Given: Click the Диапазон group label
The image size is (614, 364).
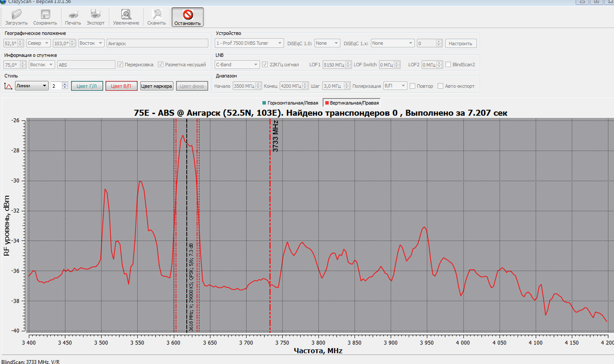Looking at the screenshot, I should 226,76.
